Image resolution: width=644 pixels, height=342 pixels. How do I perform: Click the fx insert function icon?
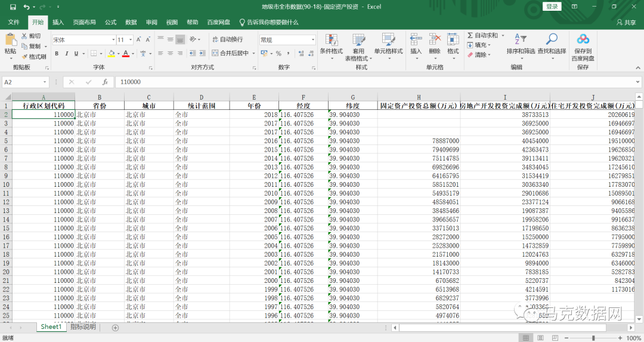(105, 82)
